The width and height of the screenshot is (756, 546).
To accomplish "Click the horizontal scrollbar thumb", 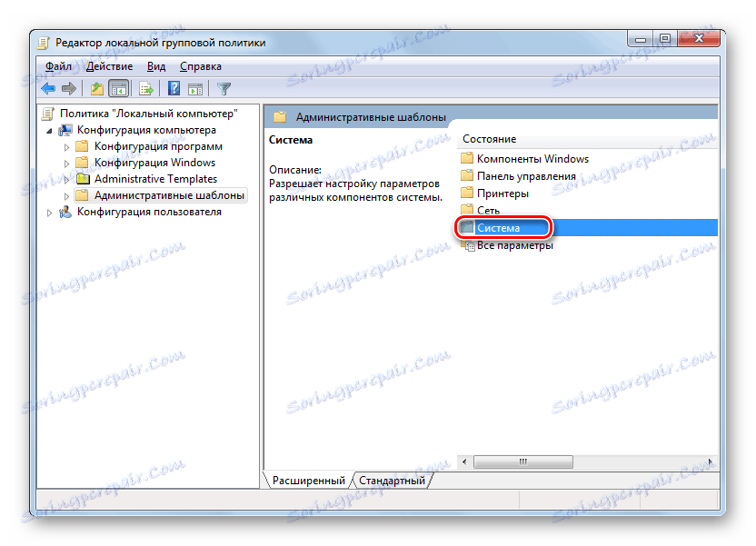I will pos(523,462).
